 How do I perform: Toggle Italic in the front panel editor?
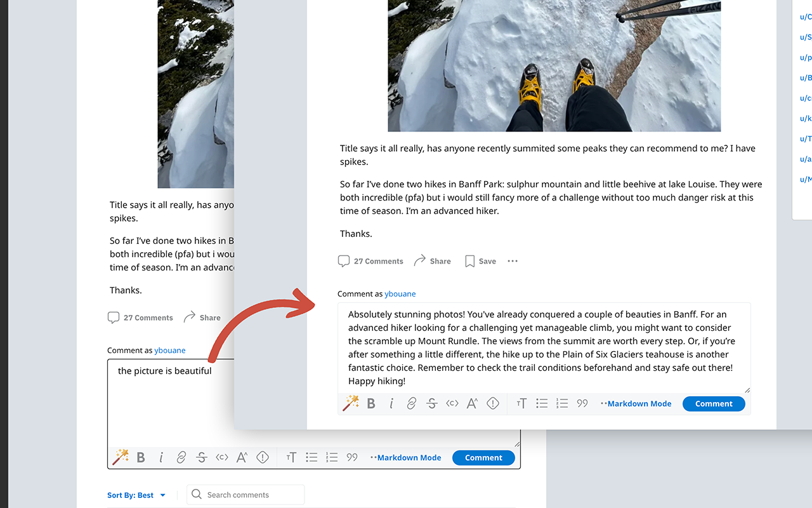391,403
